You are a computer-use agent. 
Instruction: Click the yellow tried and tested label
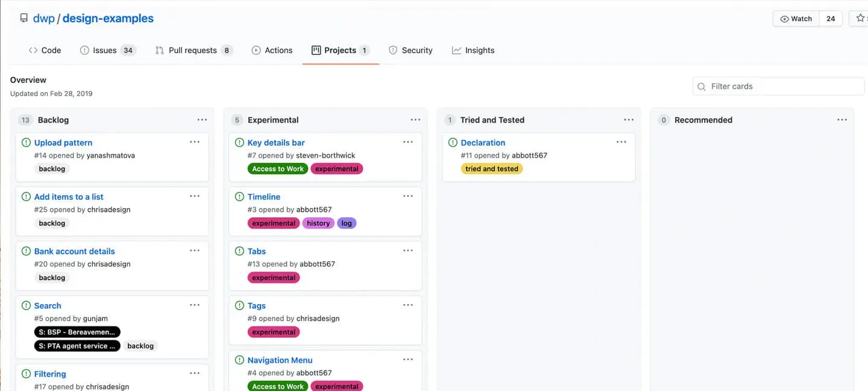[492, 169]
